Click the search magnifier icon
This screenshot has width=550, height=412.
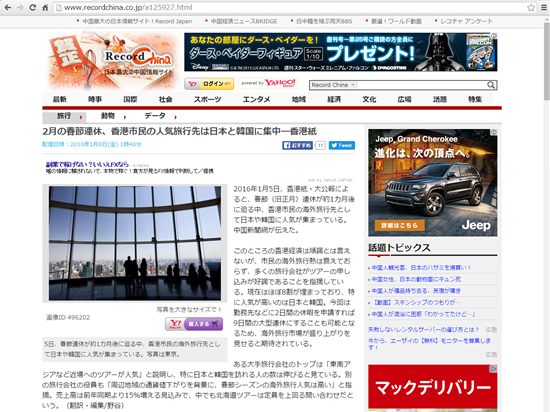(491, 85)
